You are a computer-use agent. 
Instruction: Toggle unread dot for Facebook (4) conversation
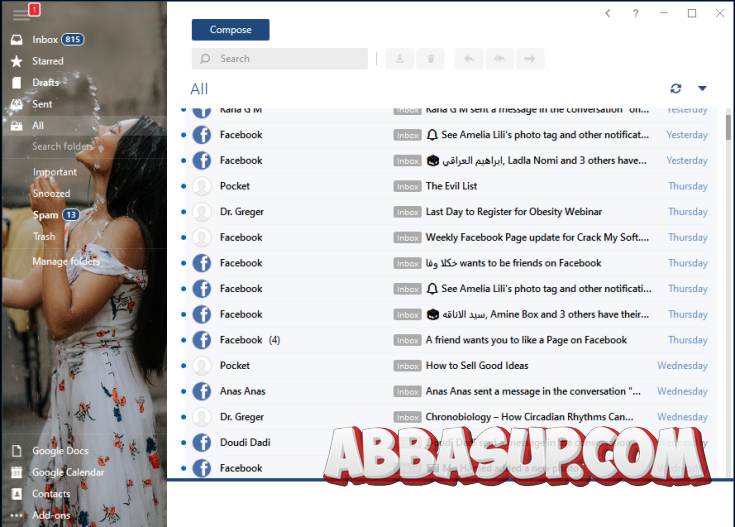(x=183, y=340)
